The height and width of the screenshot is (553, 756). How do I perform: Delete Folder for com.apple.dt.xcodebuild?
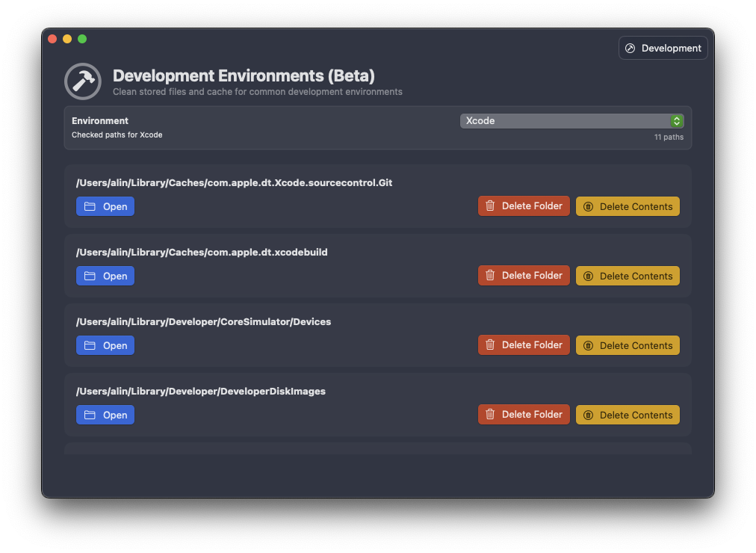(524, 275)
